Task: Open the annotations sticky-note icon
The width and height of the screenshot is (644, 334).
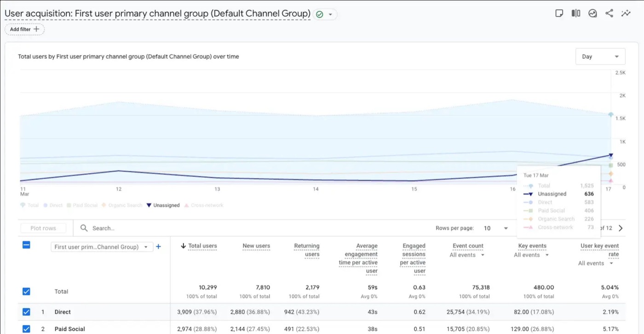Action: pyautogui.click(x=559, y=13)
